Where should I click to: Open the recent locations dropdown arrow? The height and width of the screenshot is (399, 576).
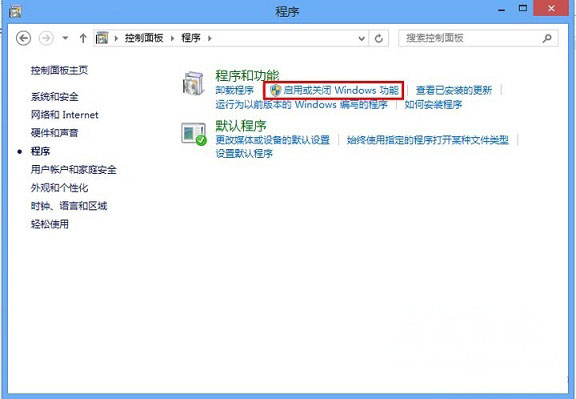coord(65,38)
